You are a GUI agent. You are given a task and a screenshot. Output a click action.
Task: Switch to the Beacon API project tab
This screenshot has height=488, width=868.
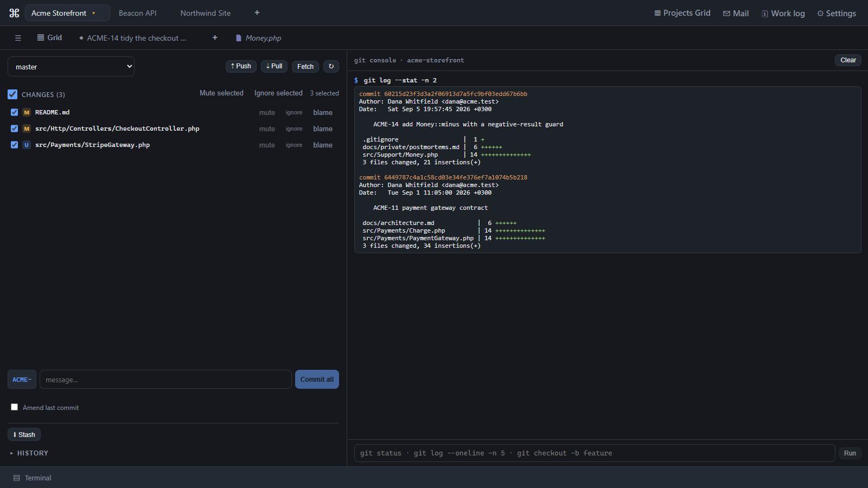pos(138,13)
